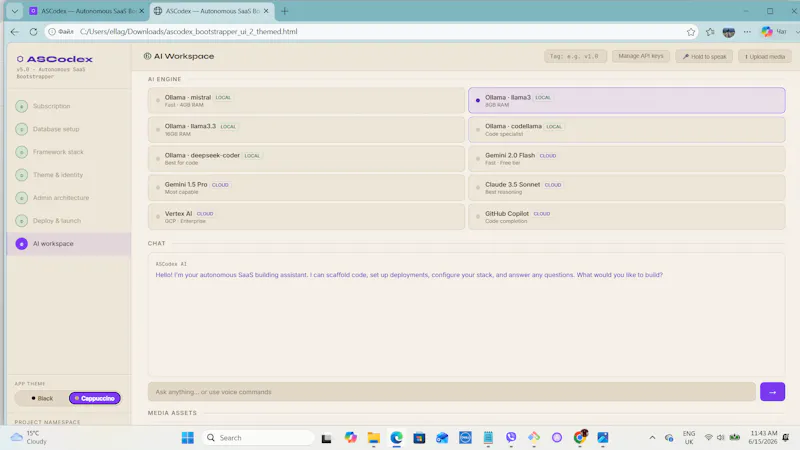Send the chat message with arrow button
The image size is (800, 450).
(772, 392)
